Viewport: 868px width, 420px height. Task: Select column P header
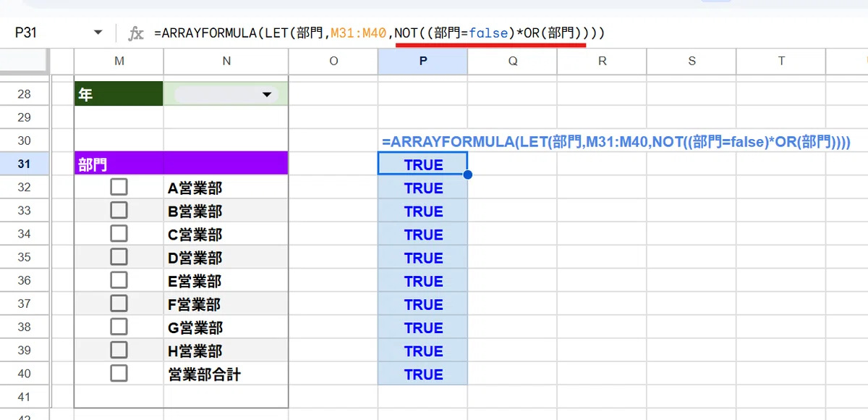click(423, 62)
